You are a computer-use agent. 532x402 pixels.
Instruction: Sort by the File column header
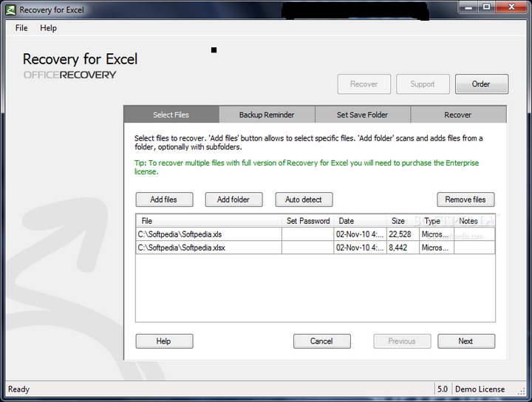coord(208,221)
